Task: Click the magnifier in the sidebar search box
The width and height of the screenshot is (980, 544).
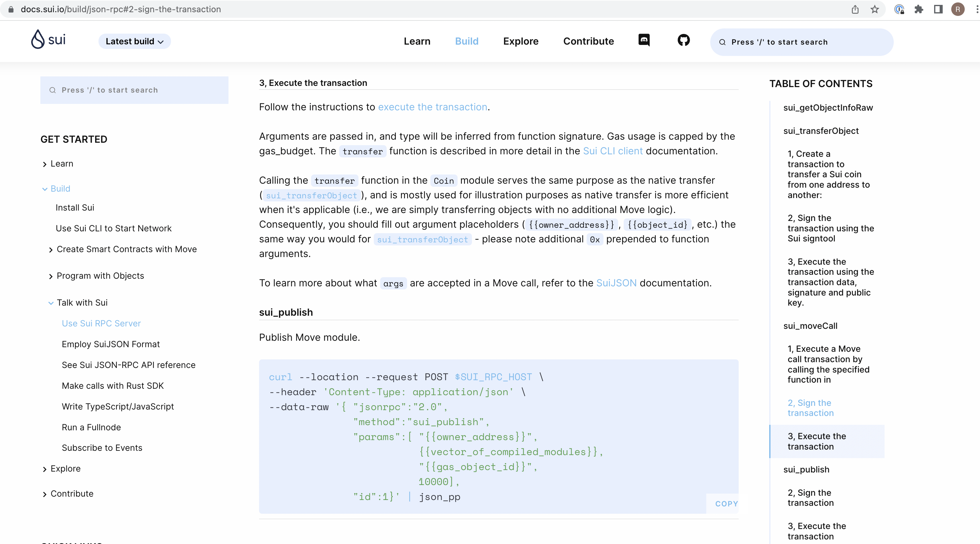Action: click(53, 90)
